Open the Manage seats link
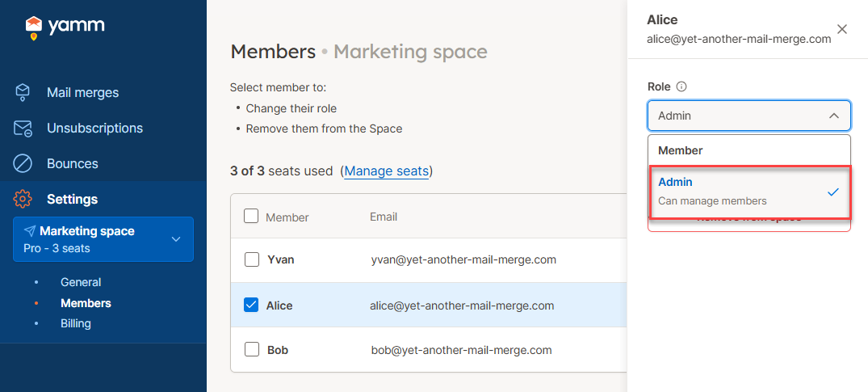 coord(386,171)
